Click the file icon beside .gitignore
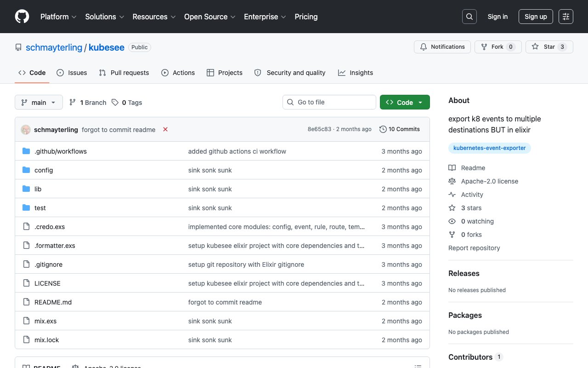588x368 pixels. tap(26, 264)
